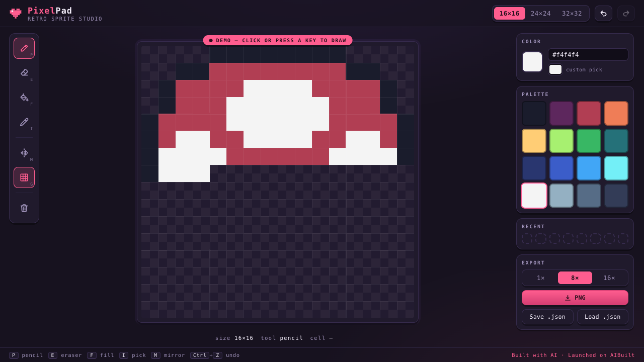Switch canvas size to 32×32
This screenshot has height=362, width=644.
pos(572,14)
